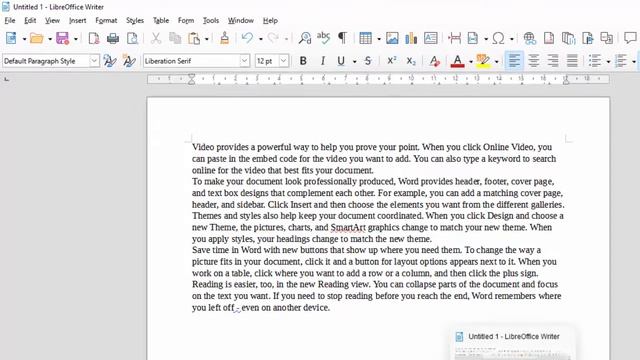Click the Insert Chart icon
The width and height of the screenshot is (640, 360).
pyautogui.click(x=411, y=38)
